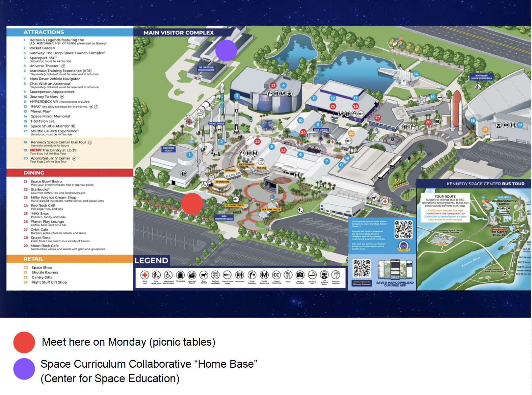The height and width of the screenshot is (395, 532).
Task: Click the Lockers Available legend icon
Action: pyautogui.click(x=215, y=275)
